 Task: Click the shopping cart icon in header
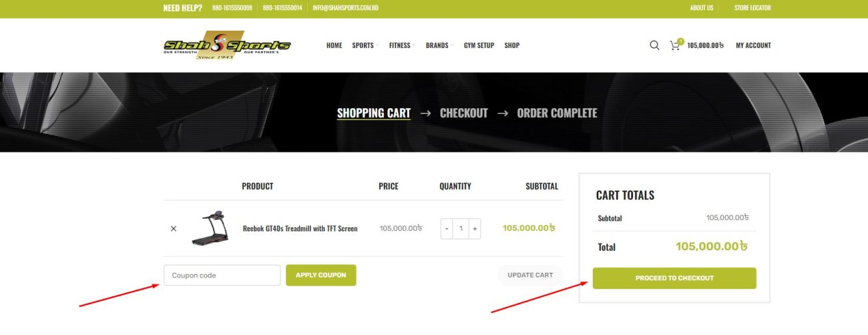pos(676,45)
